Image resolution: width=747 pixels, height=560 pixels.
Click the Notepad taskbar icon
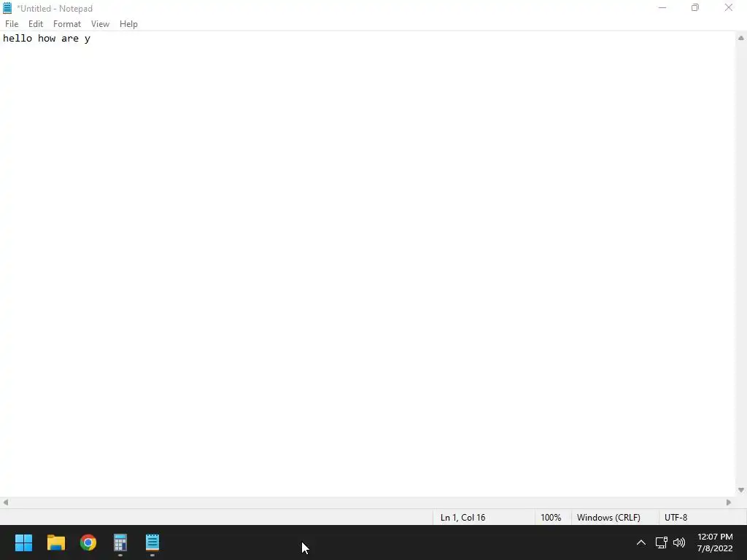tap(152, 542)
